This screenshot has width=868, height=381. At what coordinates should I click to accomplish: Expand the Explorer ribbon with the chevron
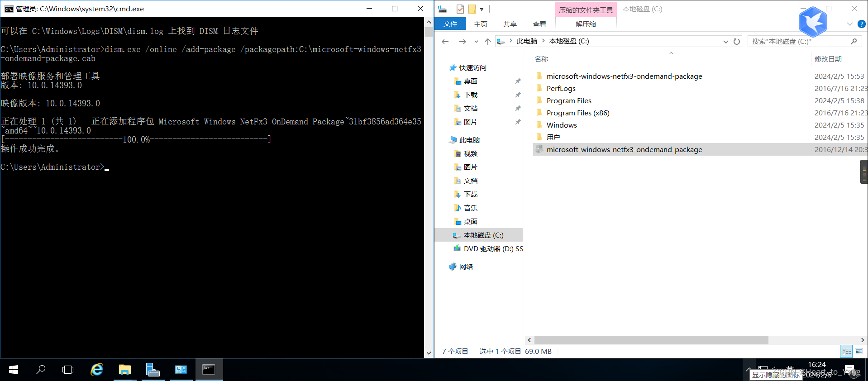850,24
